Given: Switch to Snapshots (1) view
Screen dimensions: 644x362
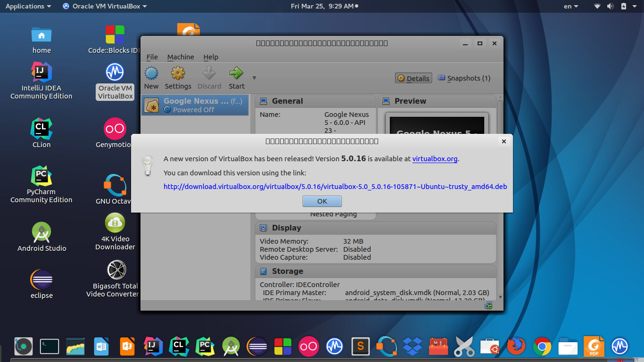Looking at the screenshot, I should tap(464, 78).
